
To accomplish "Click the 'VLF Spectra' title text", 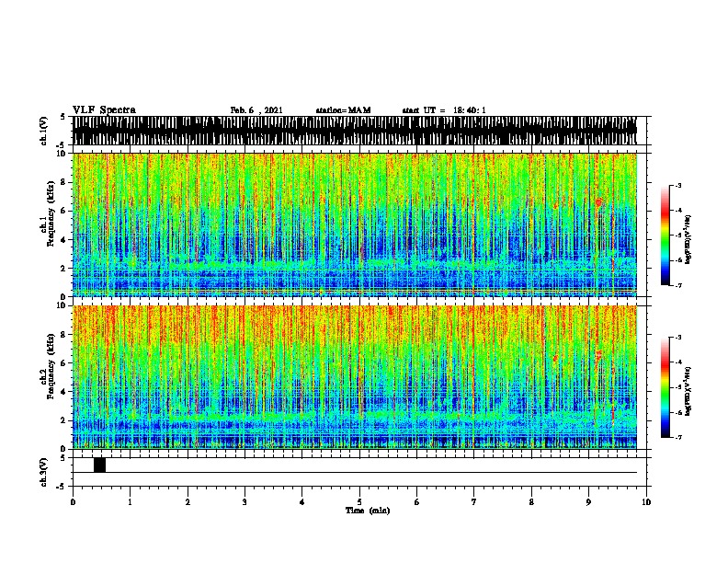I will pos(104,110).
